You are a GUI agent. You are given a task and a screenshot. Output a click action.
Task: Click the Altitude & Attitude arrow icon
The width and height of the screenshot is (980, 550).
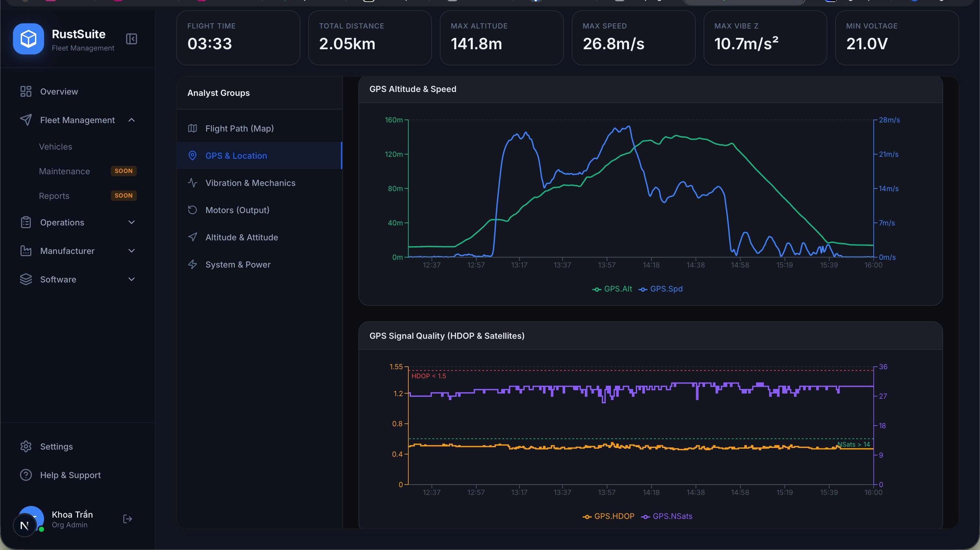point(192,237)
